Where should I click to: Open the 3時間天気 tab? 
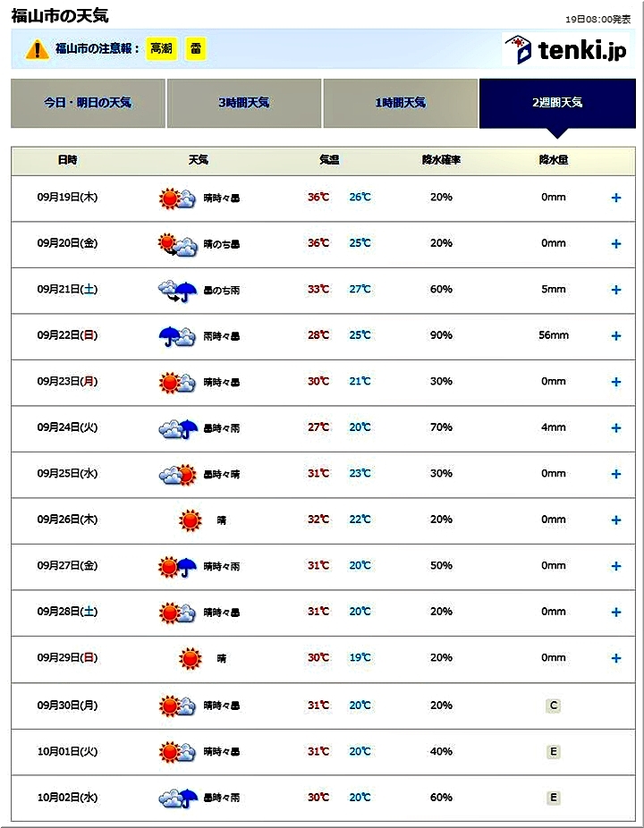click(243, 103)
